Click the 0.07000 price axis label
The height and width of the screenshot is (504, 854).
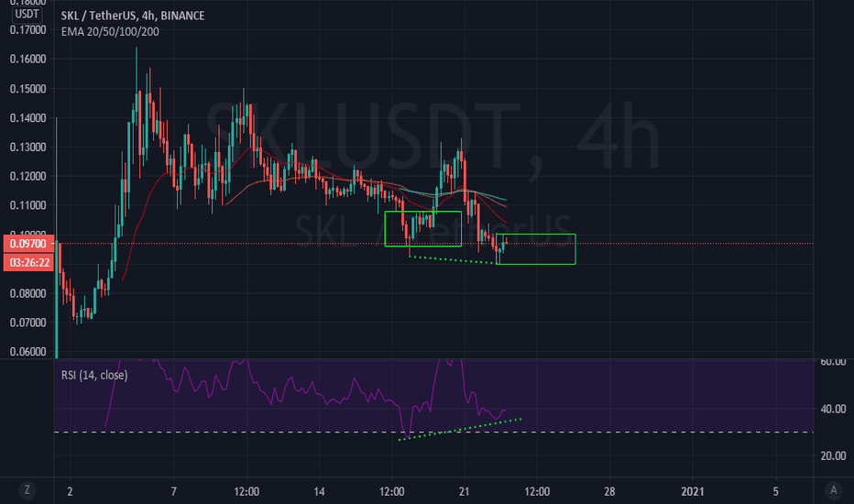click(27, 323)
